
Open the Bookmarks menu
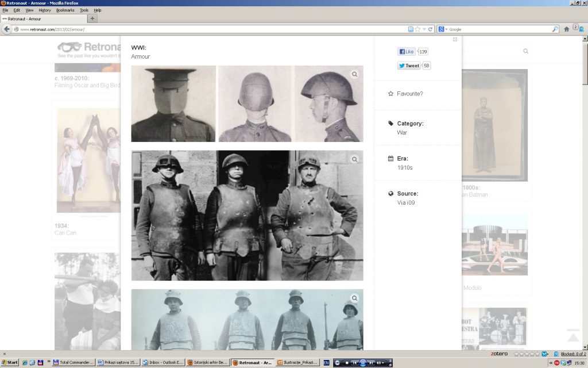65,10
